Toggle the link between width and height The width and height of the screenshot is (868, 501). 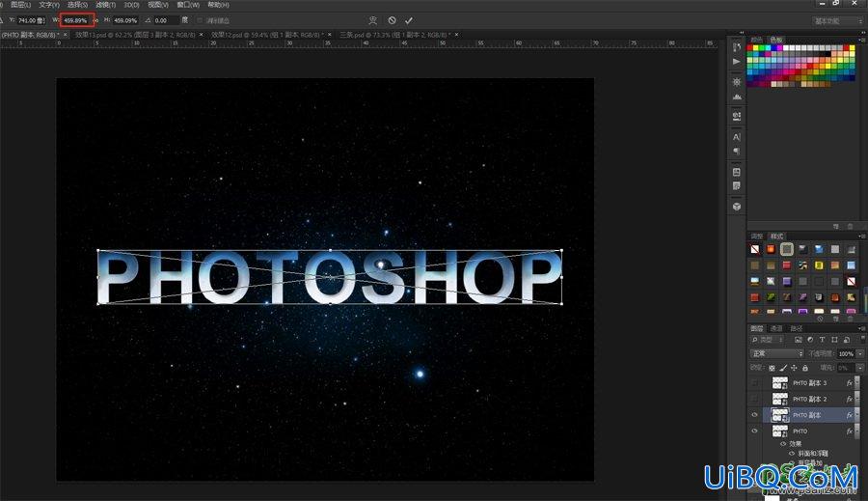[95, 20]
